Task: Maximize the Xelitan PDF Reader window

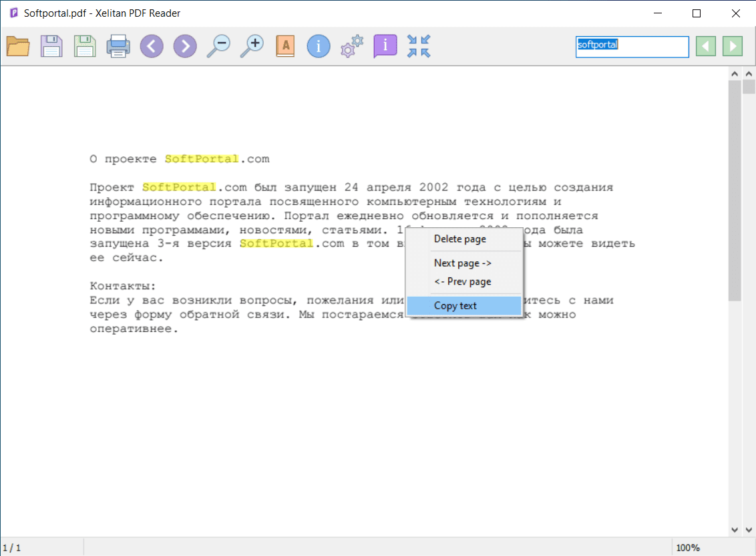Action: 696,13
